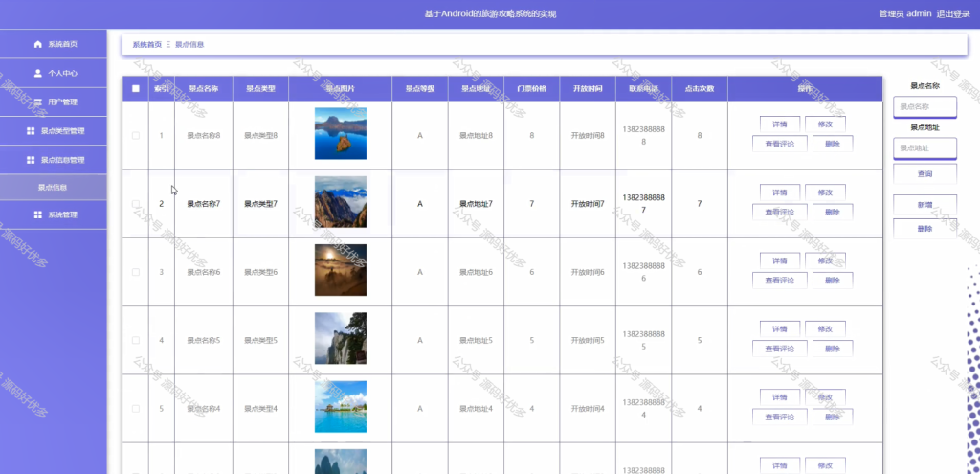Toggle the select-all checkbox in table header
The image size is (980, 474).
pyautogui.click(x=136, y=89)
